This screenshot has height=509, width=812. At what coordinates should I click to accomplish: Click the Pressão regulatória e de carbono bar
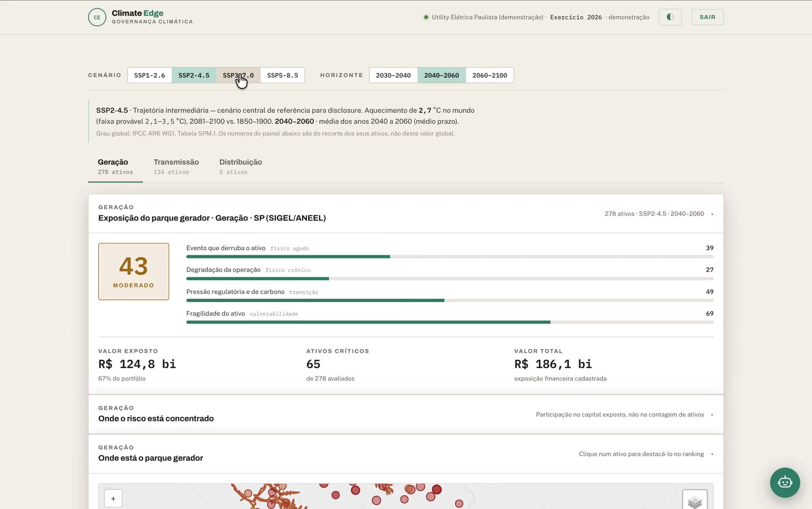click(450, 300)
